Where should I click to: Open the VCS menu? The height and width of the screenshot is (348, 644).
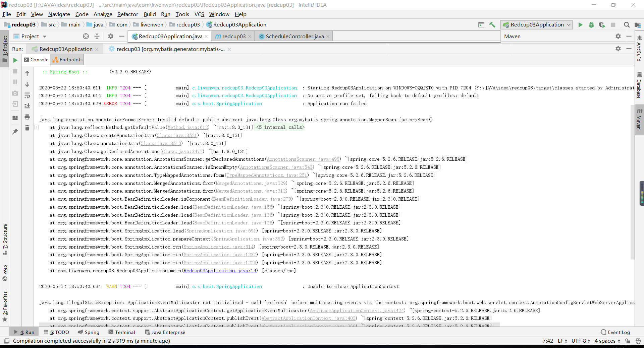[x=199, y=14]
